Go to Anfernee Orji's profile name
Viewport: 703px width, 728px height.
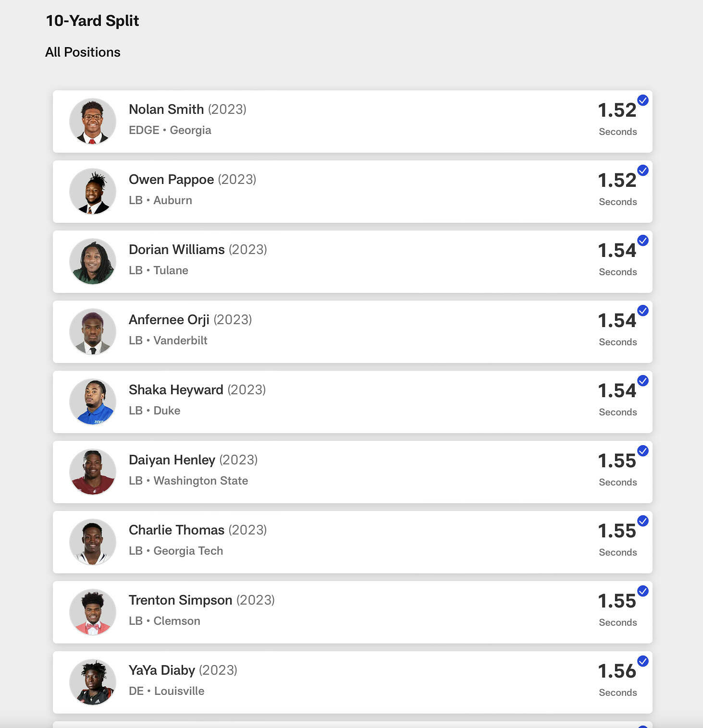(x=169, y=320)
